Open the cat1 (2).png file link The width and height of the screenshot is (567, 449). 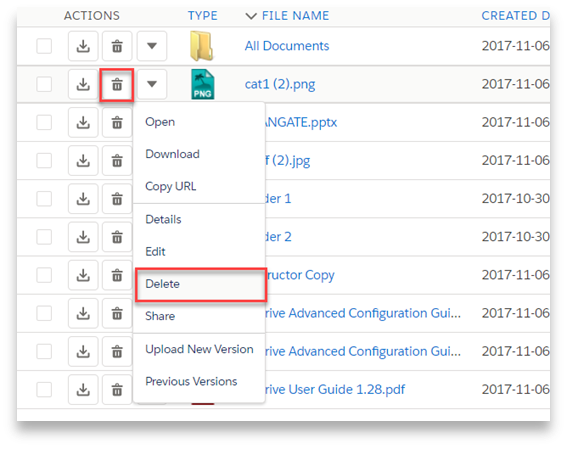280,84
